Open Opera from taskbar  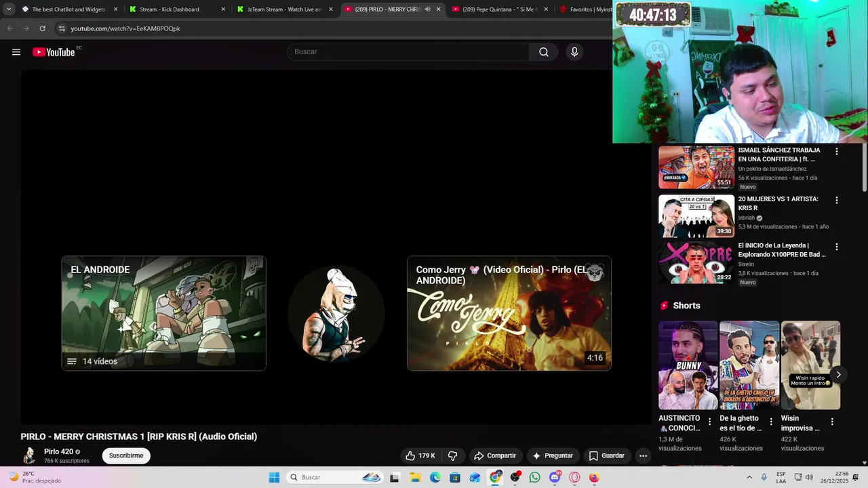click(575, 477)
